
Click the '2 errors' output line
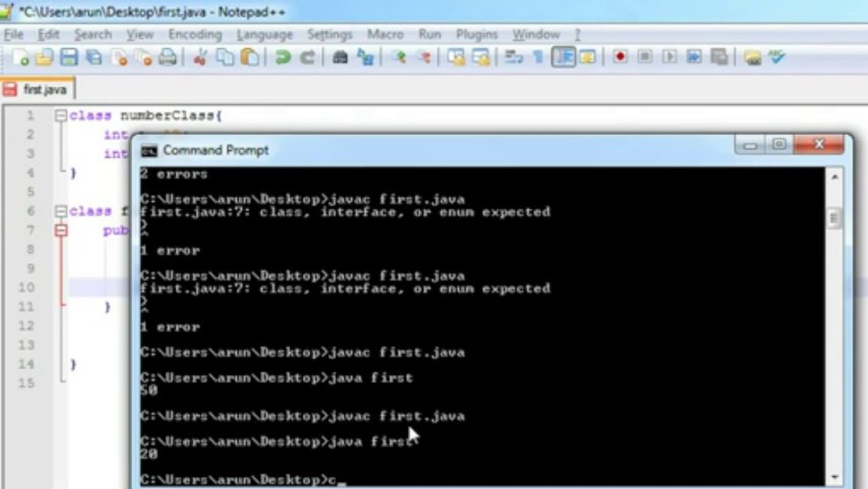click(174, 174)
